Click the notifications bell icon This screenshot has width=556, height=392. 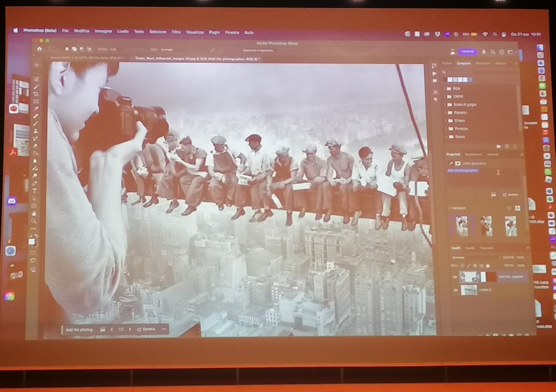tap(484, 52)
